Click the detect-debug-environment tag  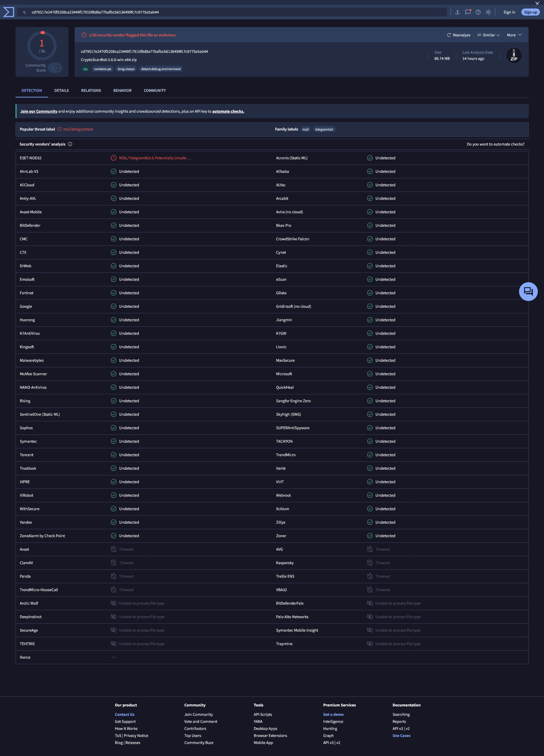(x=161, y=69)
